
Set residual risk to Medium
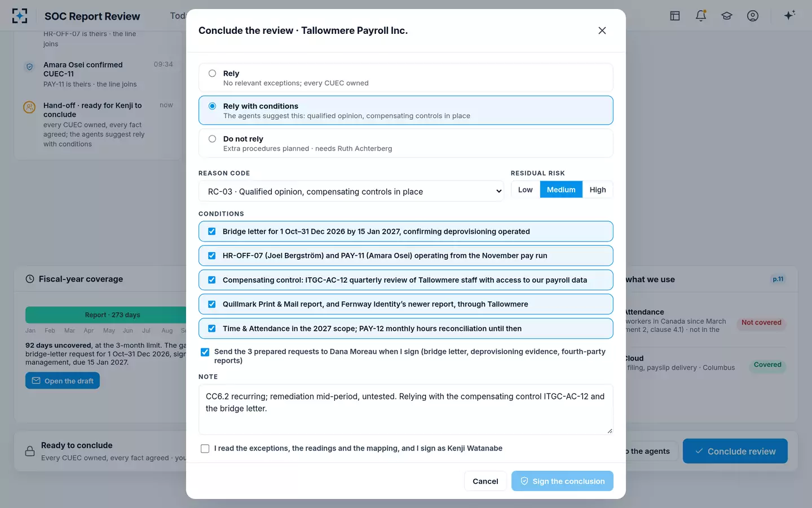561,190
